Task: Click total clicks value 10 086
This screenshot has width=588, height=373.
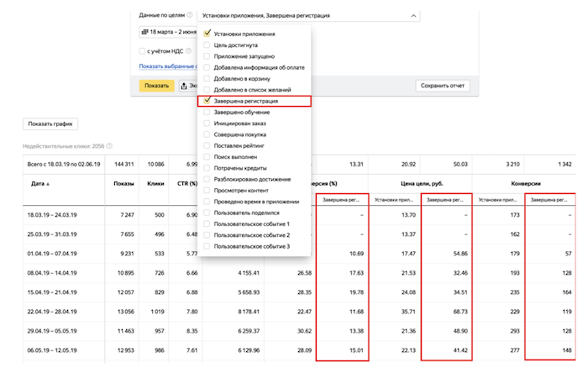Action: [x=156, y=164]
